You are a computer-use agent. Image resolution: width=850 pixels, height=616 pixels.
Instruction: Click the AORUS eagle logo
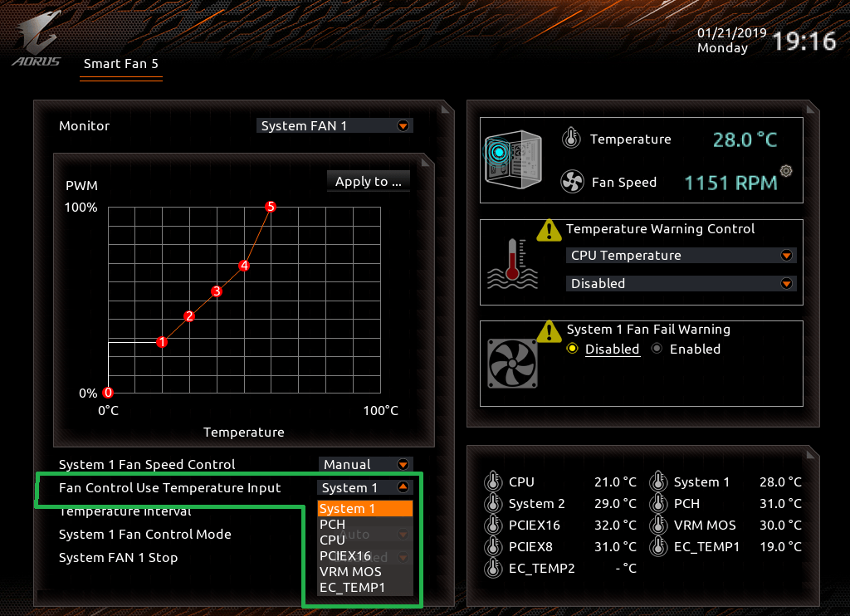pyautogui.click(x=36, y=38)
